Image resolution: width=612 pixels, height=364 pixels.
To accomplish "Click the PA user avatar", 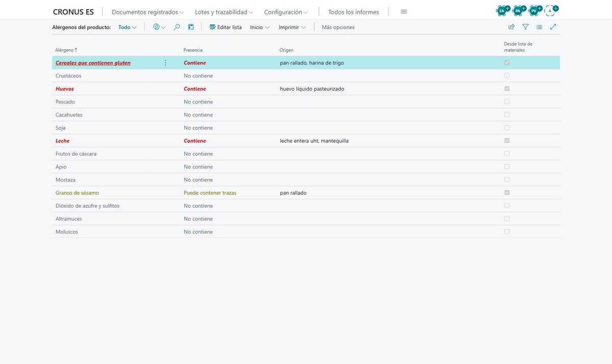I will (x=518, y=11).
